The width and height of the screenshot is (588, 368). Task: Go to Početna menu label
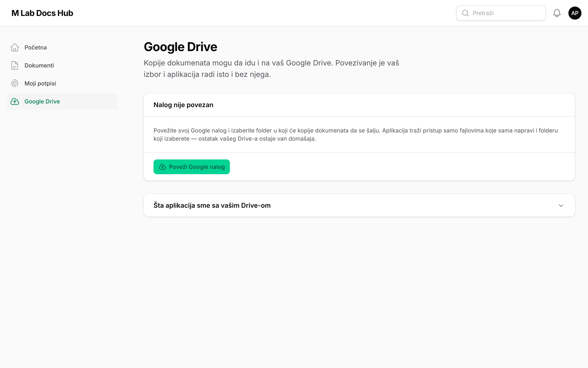tap(36, 47)
